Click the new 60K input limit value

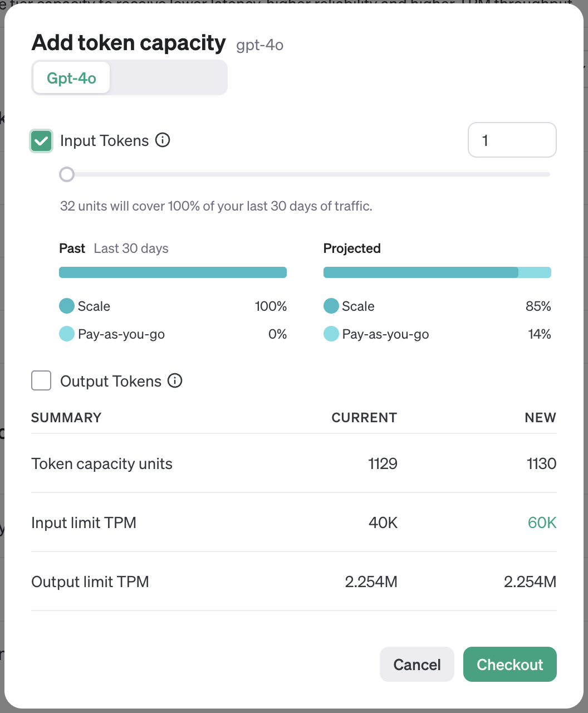click(542, 522)
